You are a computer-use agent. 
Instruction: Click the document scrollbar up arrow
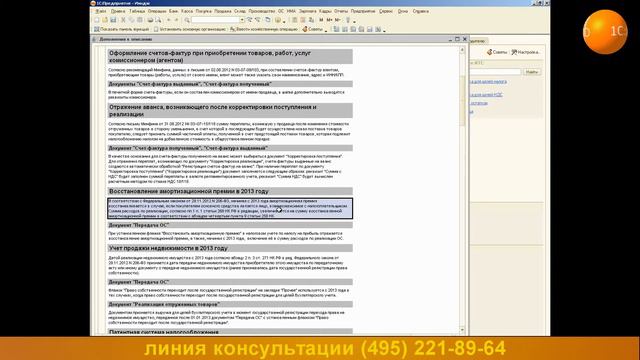[x=462, y=50]
